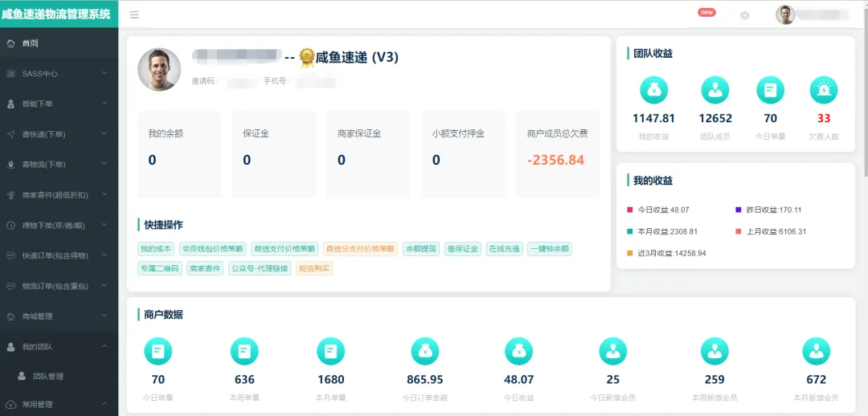Collapse the 常用管理 chevron
The width and height of the screenshot is (868, 416).
tap(104, 404)
